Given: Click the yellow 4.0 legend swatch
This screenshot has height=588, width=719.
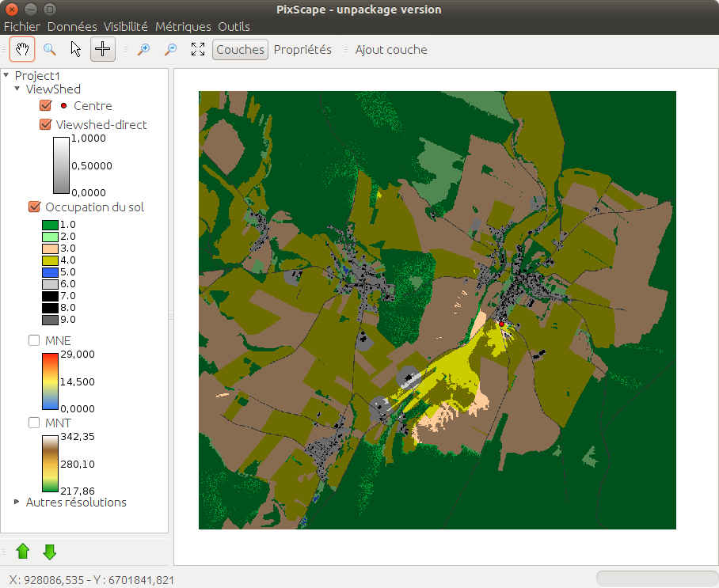Looking at the screenshot, I should (x=50, y=260).
